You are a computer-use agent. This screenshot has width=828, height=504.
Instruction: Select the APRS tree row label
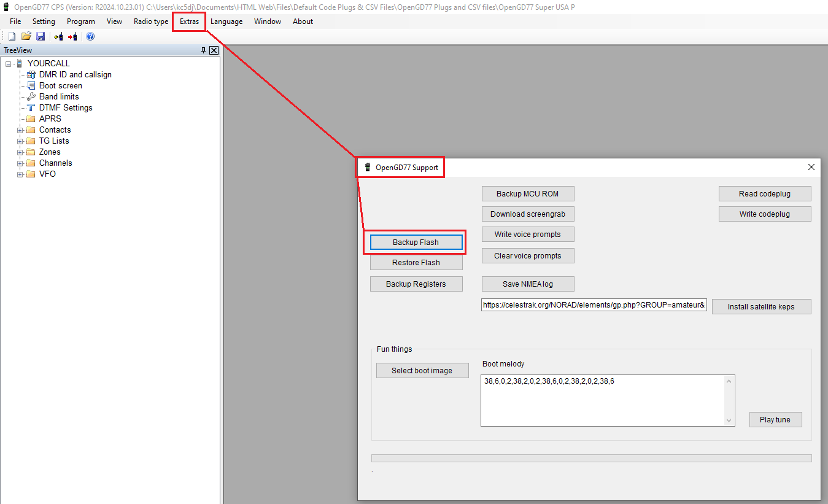pos(50,118)
